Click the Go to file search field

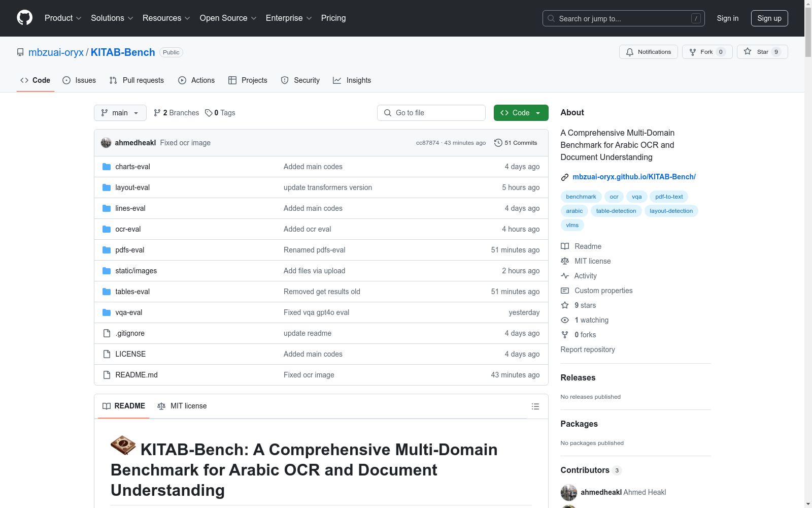point(431,113)
